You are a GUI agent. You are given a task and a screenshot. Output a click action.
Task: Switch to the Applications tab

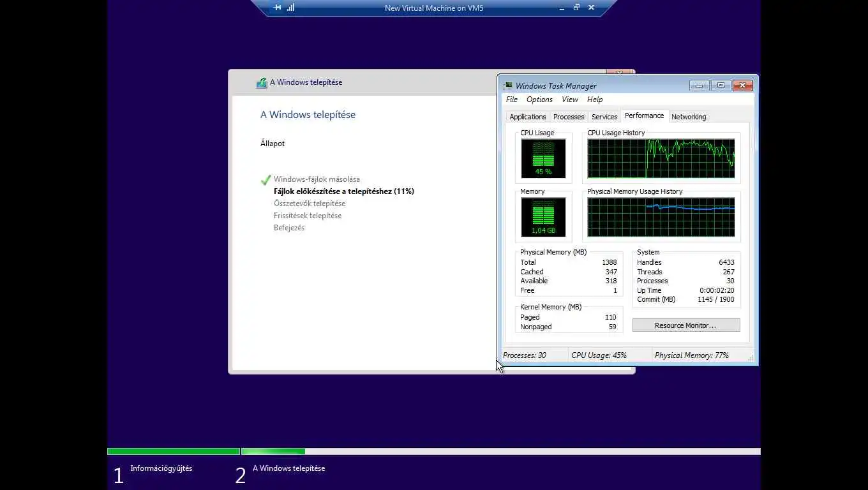pyautogui.click(x=528, y=117)
